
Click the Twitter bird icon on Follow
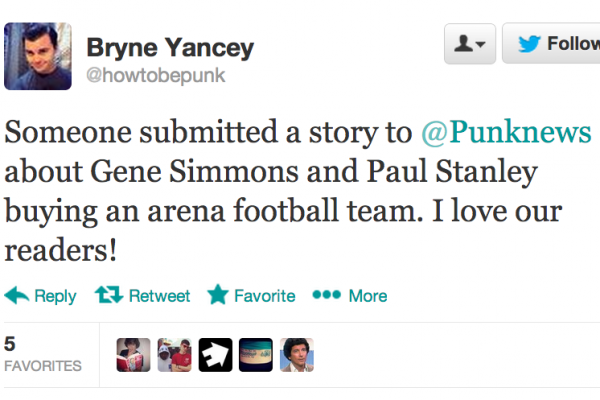531,44
